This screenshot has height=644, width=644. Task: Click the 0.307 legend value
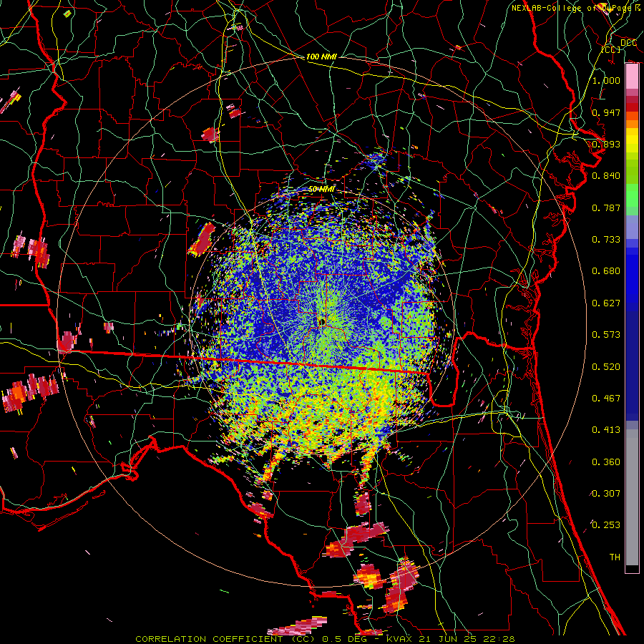606,494
